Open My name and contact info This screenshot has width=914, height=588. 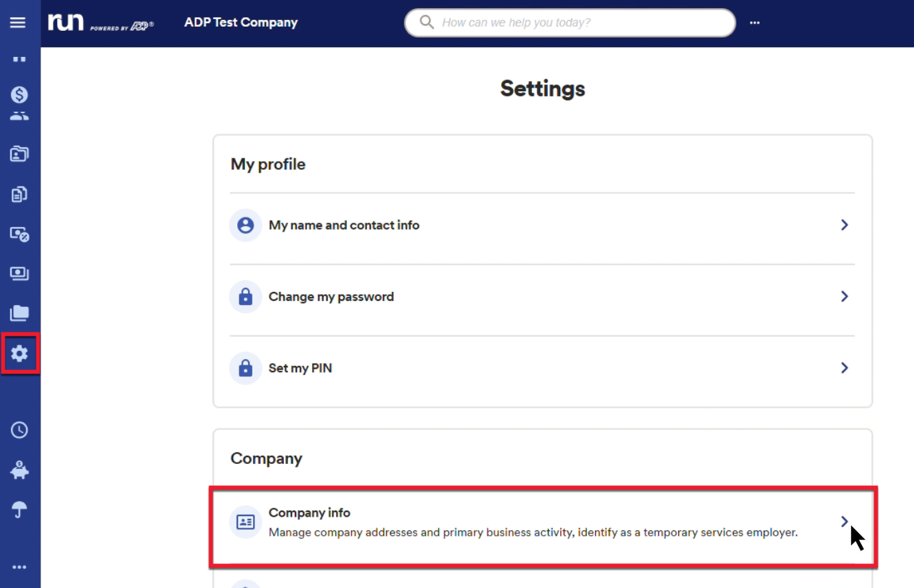542,225
